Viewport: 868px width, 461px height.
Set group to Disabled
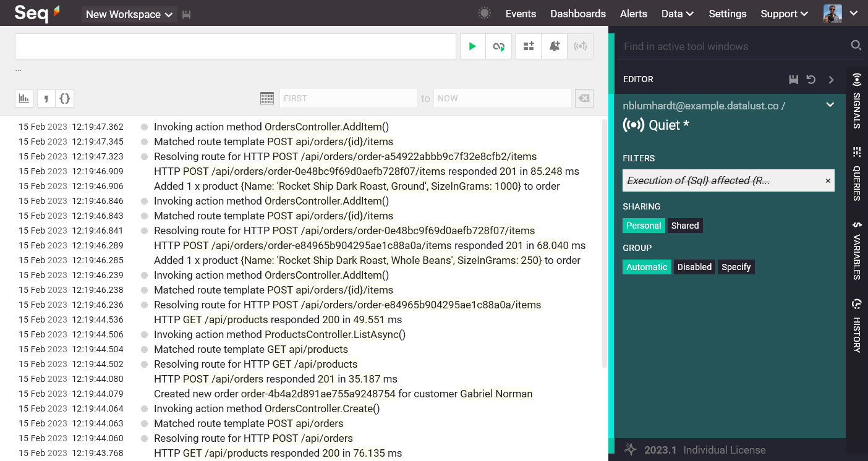click(x=694, y=267)
